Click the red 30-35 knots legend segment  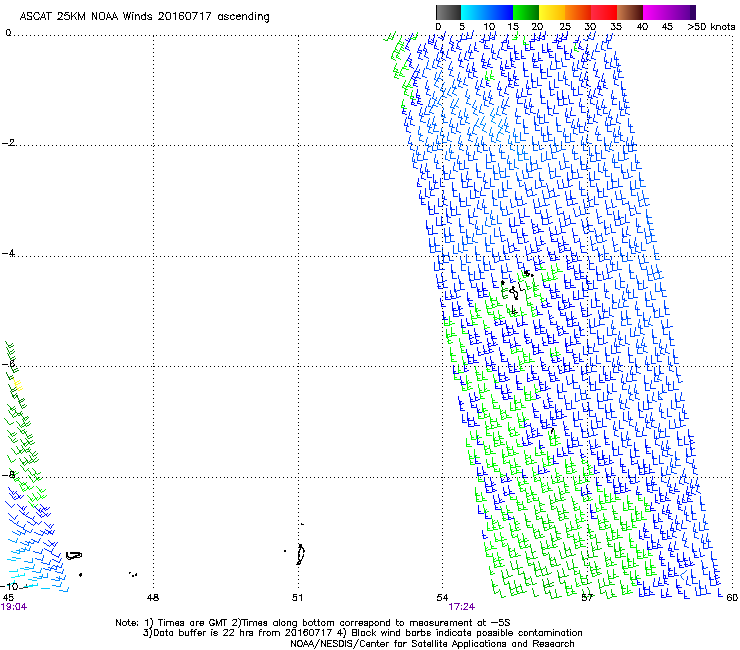tap(604, 12)
